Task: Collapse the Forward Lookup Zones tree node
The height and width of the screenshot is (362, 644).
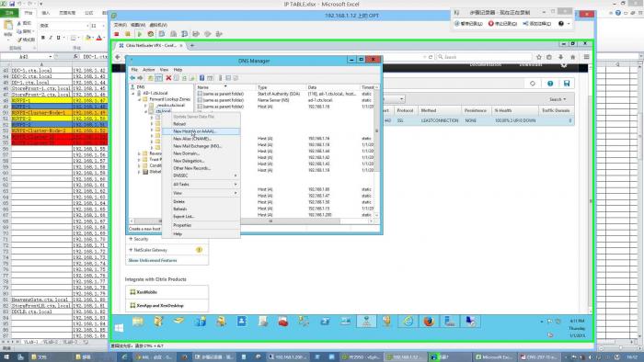Action: (139, 99)
